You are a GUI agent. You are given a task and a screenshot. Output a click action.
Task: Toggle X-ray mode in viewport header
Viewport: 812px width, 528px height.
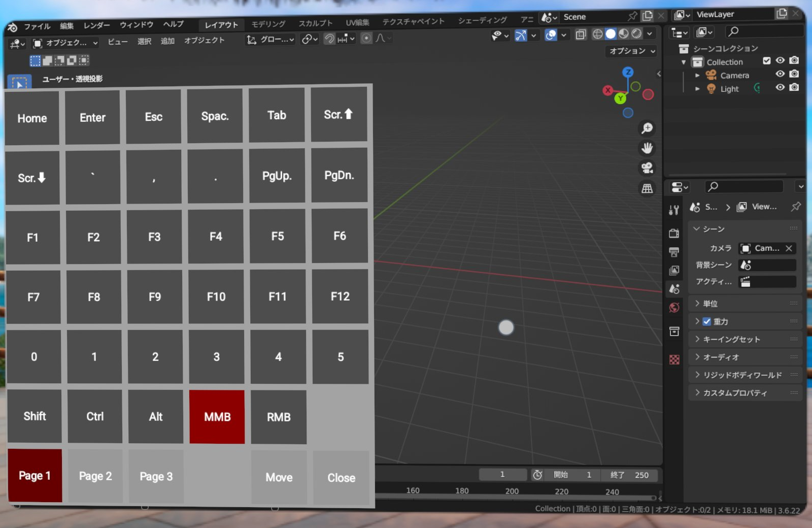coord(581,35)
